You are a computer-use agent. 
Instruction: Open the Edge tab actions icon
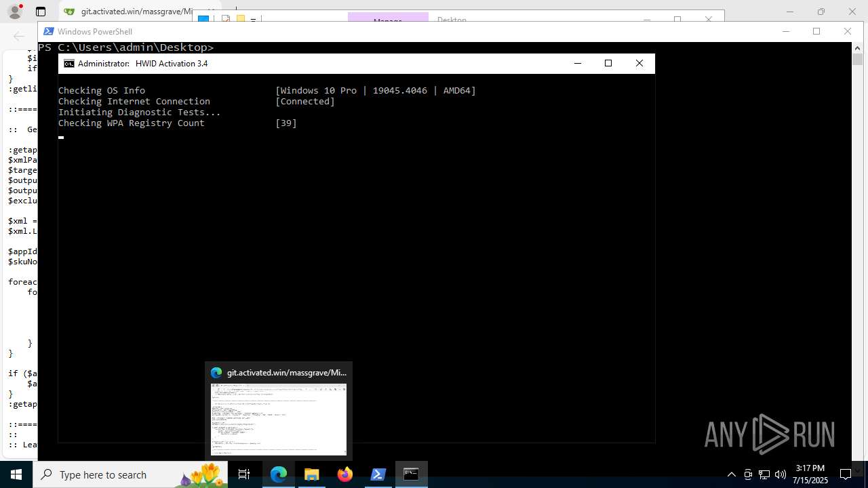41,12
